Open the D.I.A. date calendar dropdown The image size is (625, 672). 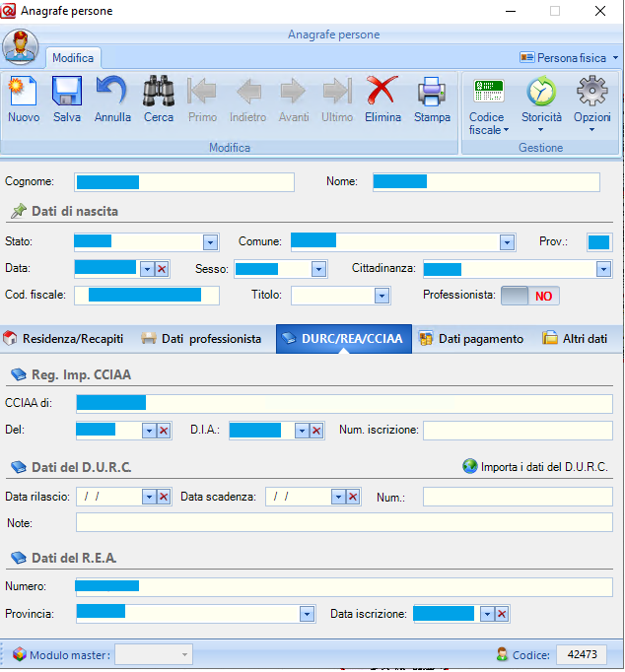coord(303,431)
